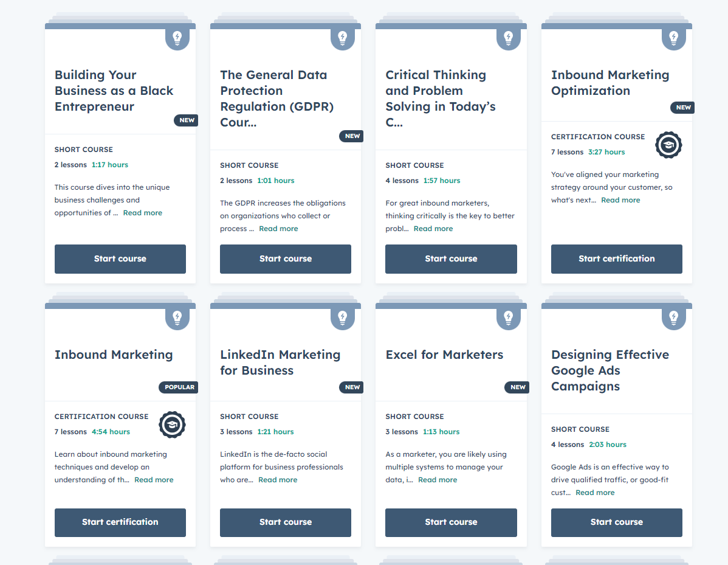Click the NEW badge on Excel for Marketers
This screenshot has height=565, width=728.
517,387
